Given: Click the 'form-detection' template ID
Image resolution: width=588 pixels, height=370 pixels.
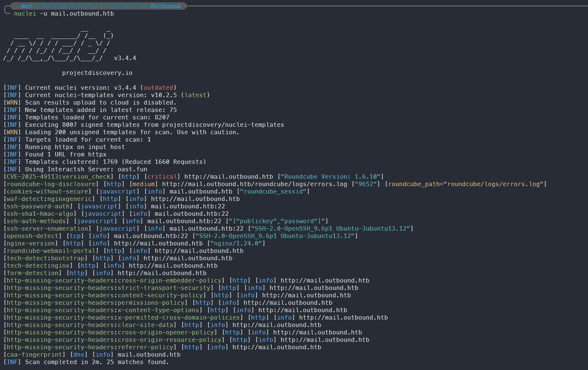Looking at the screenshot, I should point(33,273).
